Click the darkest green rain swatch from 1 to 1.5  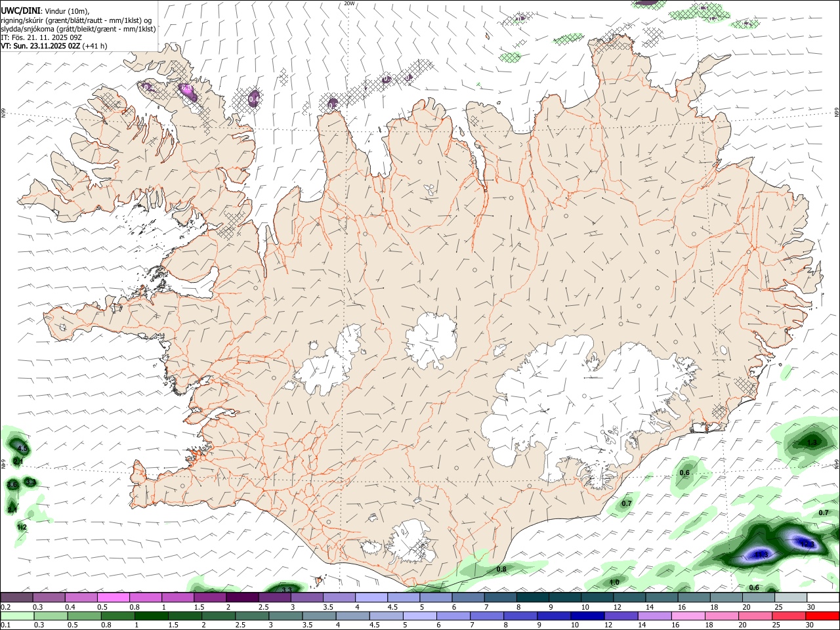pos(151,616)
